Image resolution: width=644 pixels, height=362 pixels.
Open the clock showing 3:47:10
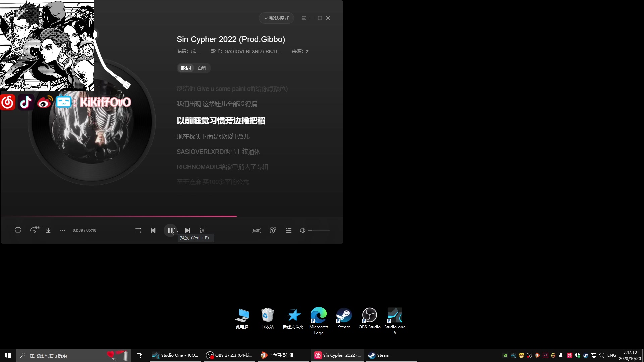click(x=630, y=355)
